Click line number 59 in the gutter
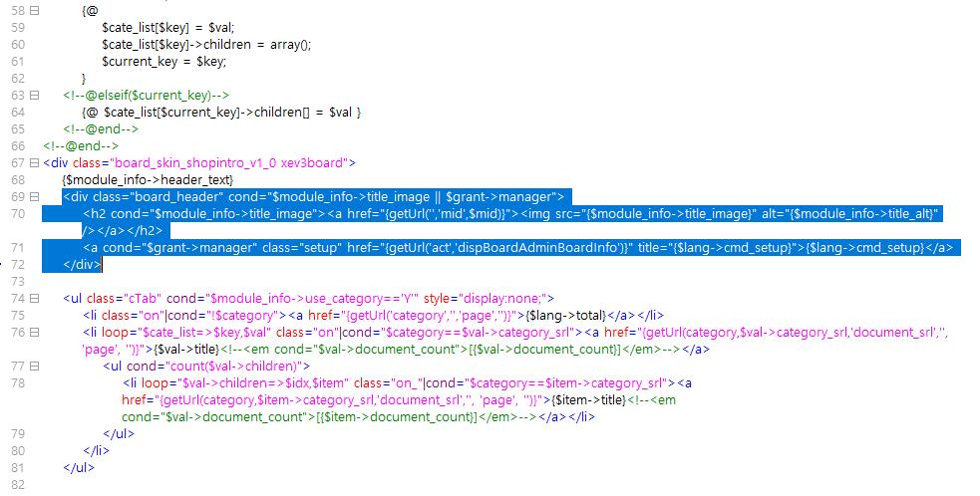The image size is (980, 496). (x=18, y=28)
